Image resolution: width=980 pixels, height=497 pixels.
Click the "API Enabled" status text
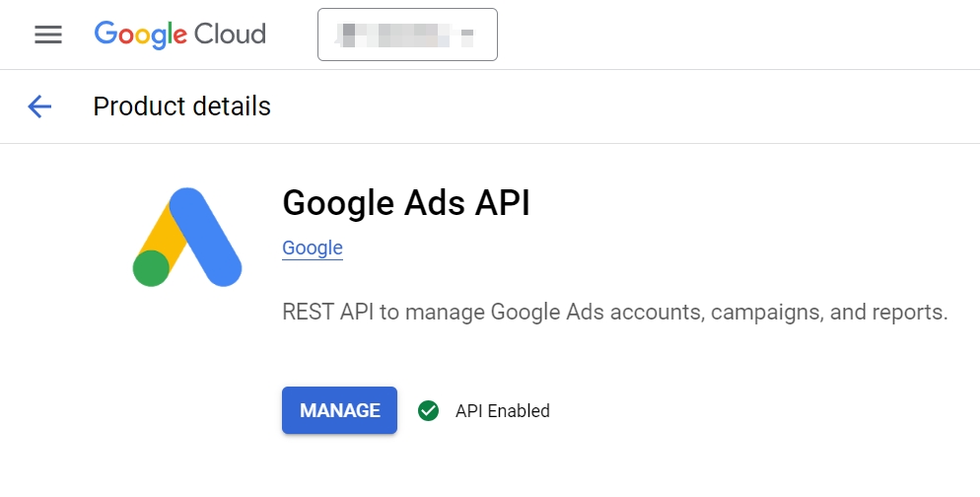point(502,411)
